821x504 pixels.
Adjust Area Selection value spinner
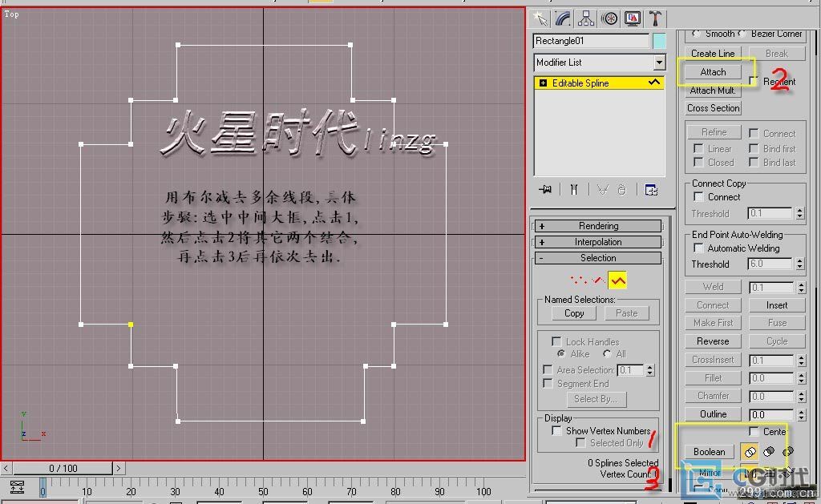(649, 370)
